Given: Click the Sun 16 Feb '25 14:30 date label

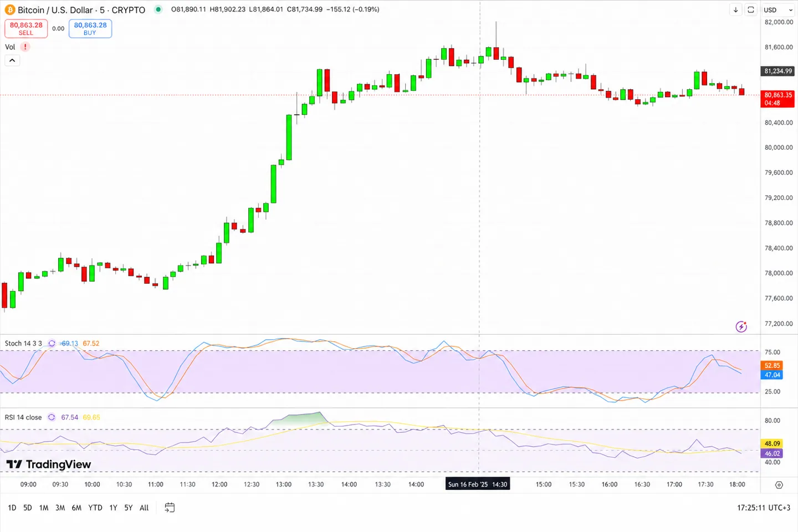Looking at the screenshot, I should pyautogui.click(x=478, y=484).
